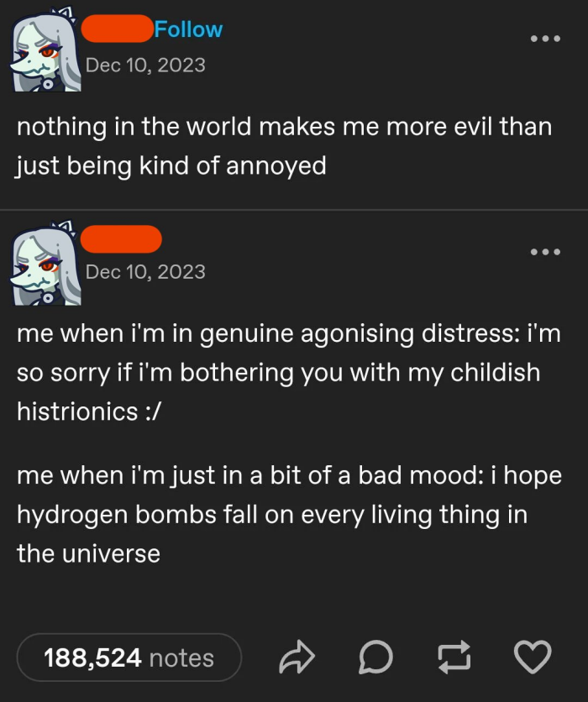Click the 'nothing in the world' post text

click(x=285, y=146)
